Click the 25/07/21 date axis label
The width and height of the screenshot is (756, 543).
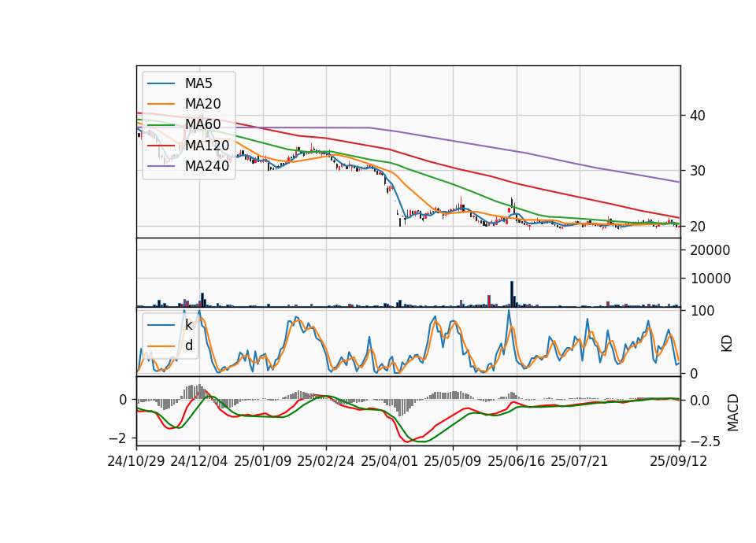[x=579, y=461]
